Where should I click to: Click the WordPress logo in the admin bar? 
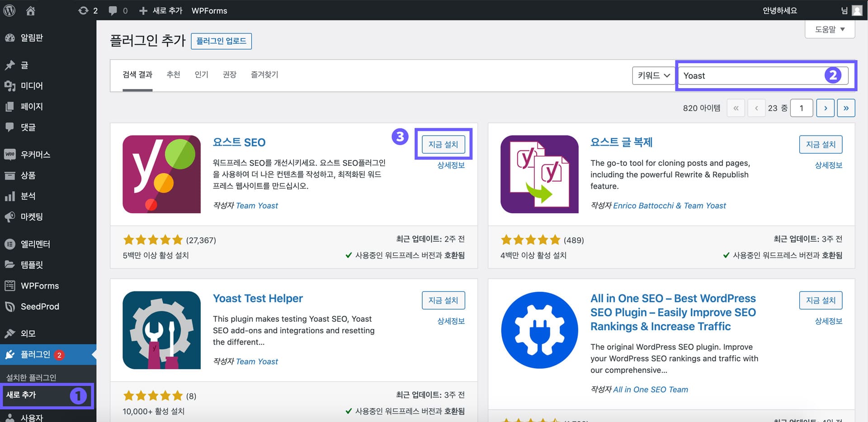[9, 10]
